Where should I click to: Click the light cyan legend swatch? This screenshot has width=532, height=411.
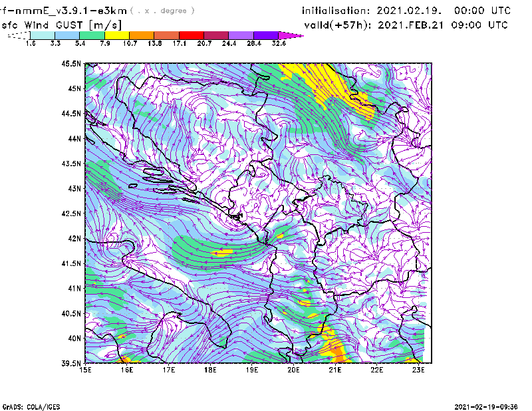click(43, 35)
